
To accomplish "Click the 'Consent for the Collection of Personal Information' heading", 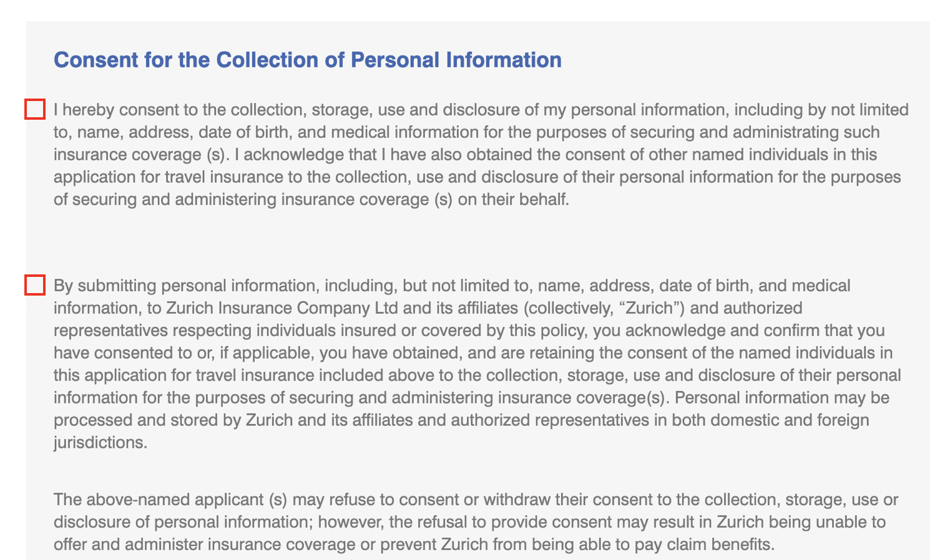I will (308, 60).
